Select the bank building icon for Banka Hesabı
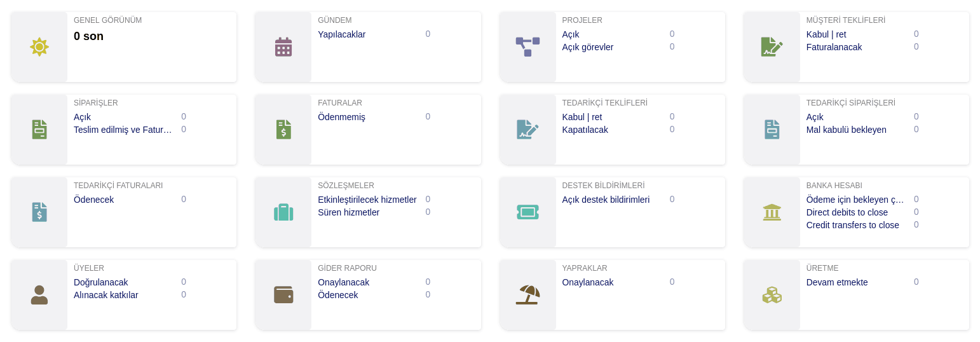Screen dimensions: 980x342 point(772,212)
